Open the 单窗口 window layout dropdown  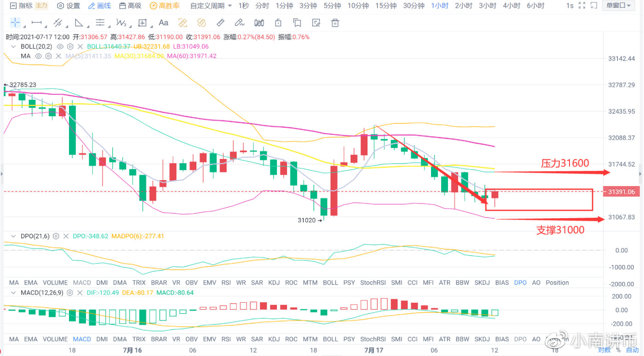tap(618, 6)
